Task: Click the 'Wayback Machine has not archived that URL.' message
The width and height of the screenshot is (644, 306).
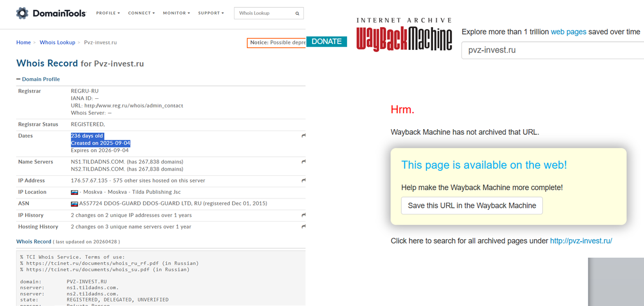Action: (x=465, y=132)
